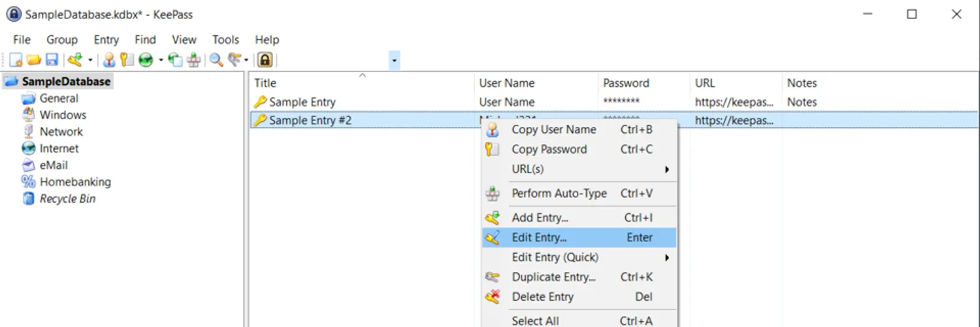Click the Homebanking percent group icon
This screenshot has height=327, width=980.
tap(28, 182)
